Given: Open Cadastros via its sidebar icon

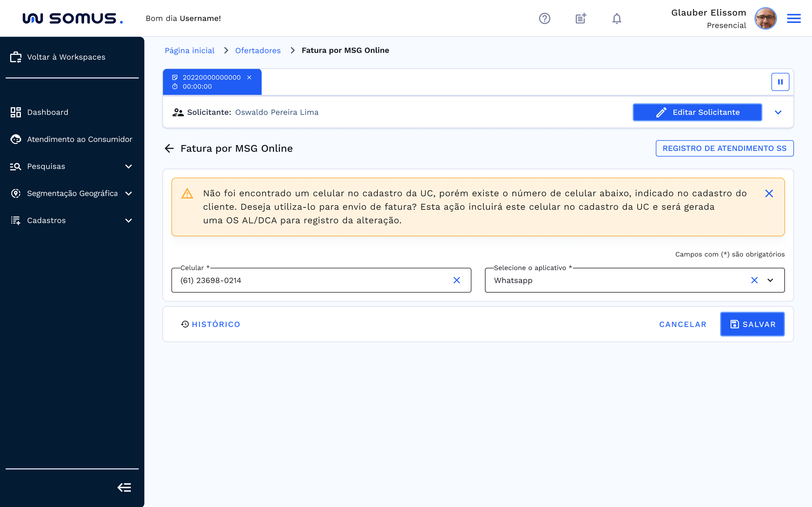Looking at the screenshot, I should click(x=16, y=220).
